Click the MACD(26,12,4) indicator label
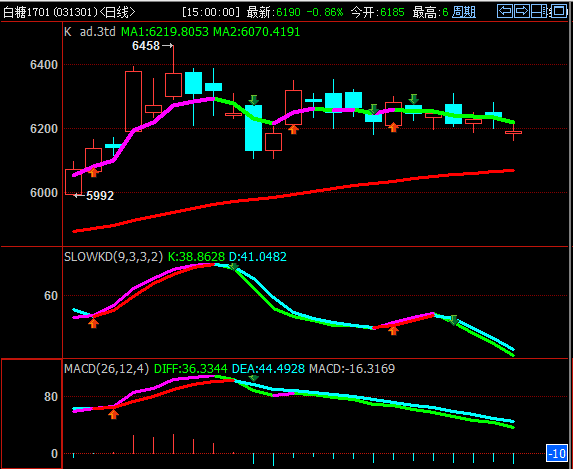573x469 pixels. (x=106, y=368)
